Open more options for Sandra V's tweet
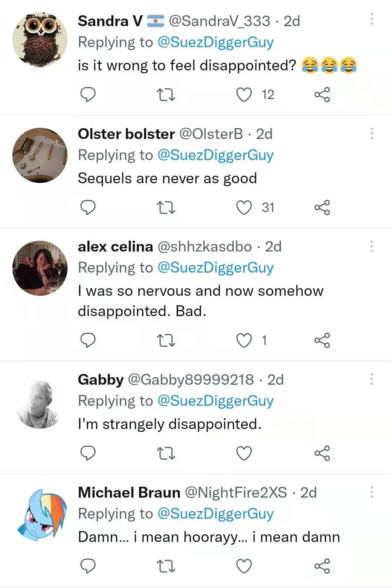 point(372,19)
